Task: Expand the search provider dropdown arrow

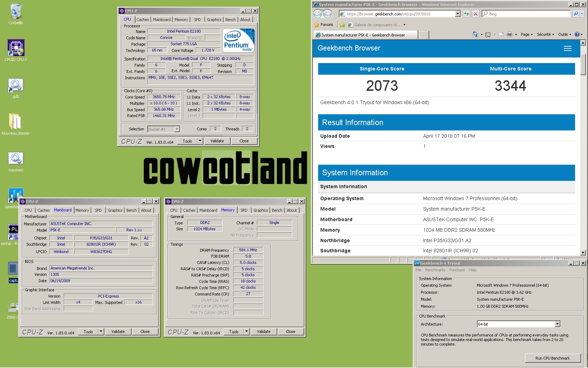Action: click(582, 14)
